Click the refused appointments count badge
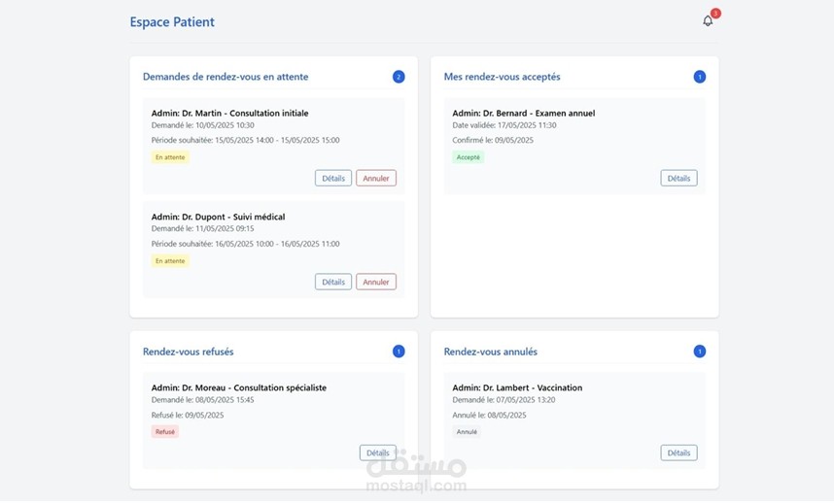This screenshot has height=504, width=834. 399,352
